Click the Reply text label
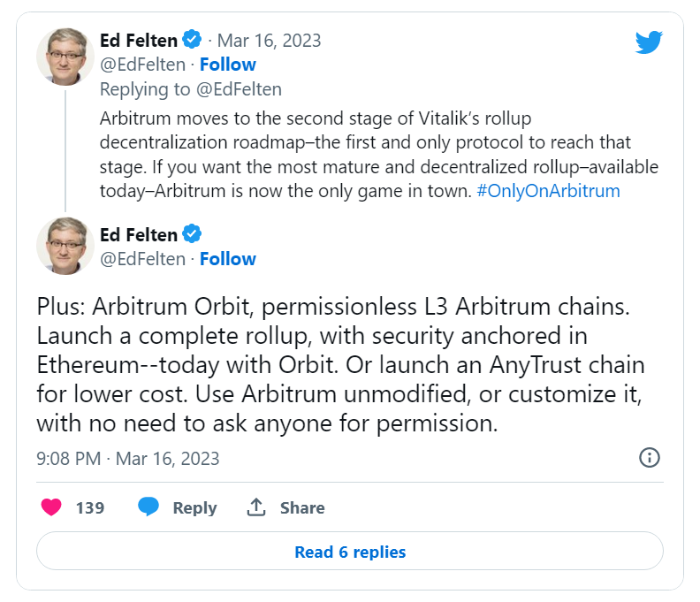This screenshot has width=700, height=602. (194, 507)
